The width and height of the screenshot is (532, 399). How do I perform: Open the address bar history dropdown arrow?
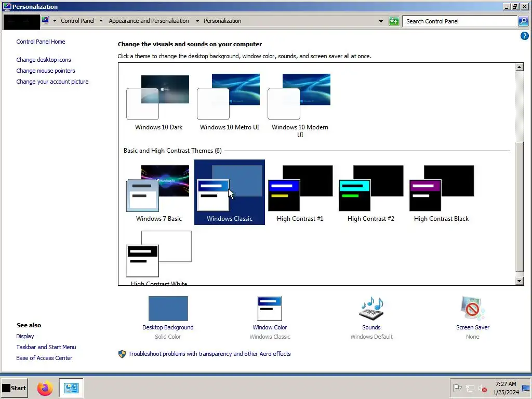pyautogui.click(x=381, y=21)
